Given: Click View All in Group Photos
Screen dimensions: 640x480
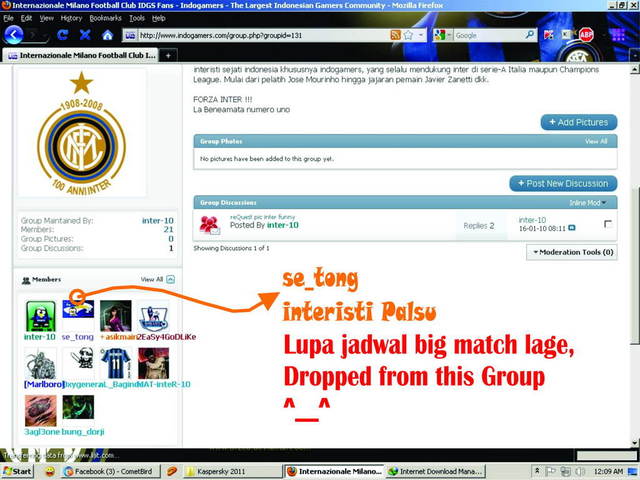Looking at the screenshot, I should pyautogui.click(x=596, y=141).
